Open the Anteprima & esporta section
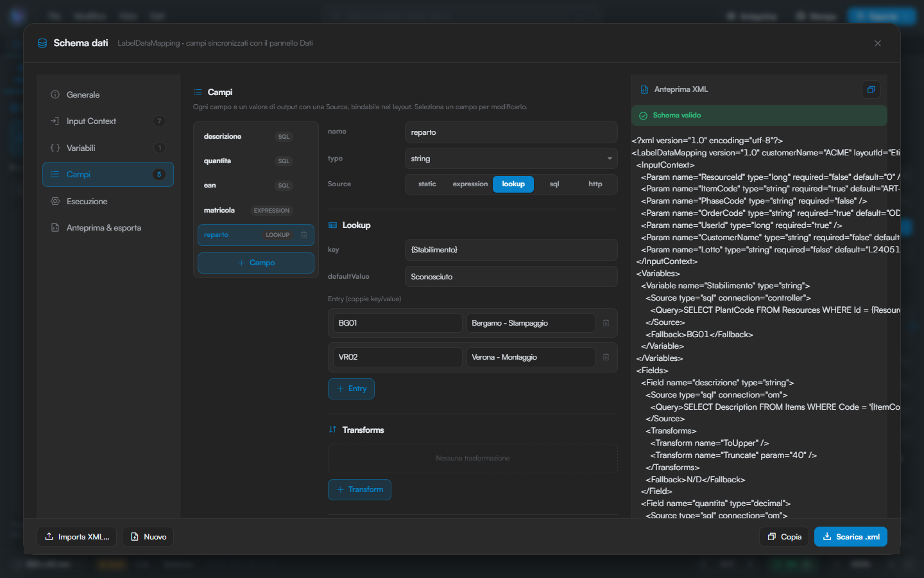This screenshot has height=578, width=924. [x=108, y=228]
